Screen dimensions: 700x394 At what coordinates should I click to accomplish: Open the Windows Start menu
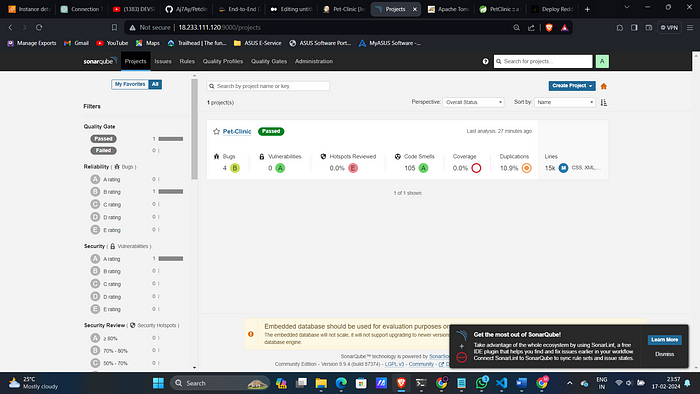click(x=158, y=383)
